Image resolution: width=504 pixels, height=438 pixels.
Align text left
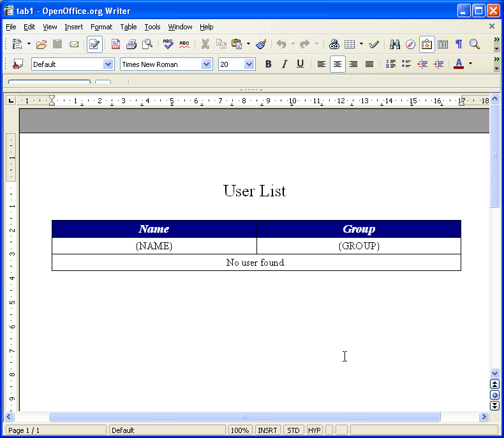point(321,64)
